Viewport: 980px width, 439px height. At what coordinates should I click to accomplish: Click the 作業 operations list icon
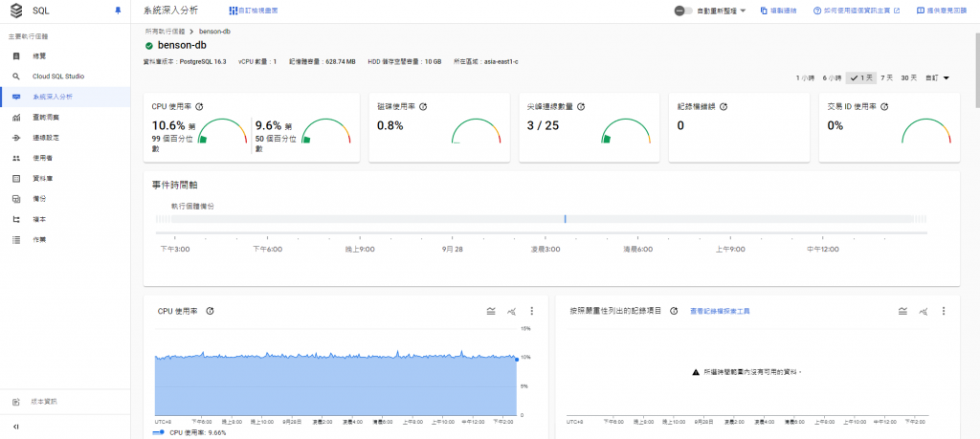pos(16,240)
